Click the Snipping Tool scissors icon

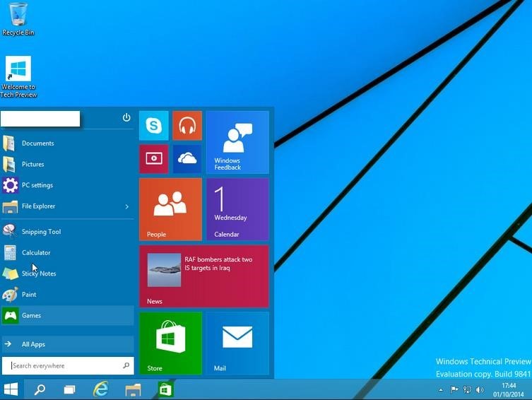point(10,231)
